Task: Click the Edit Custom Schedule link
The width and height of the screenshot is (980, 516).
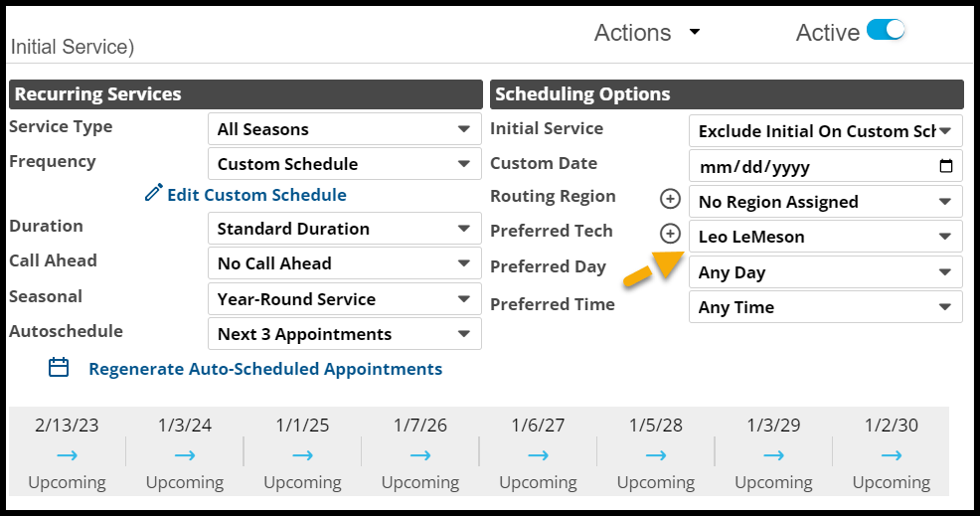Action: (x=256, y=195)
